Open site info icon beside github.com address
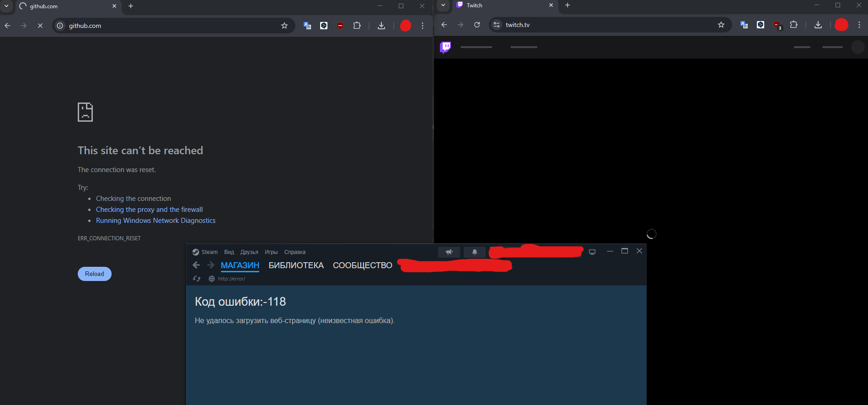 click(x=60, y=26)
